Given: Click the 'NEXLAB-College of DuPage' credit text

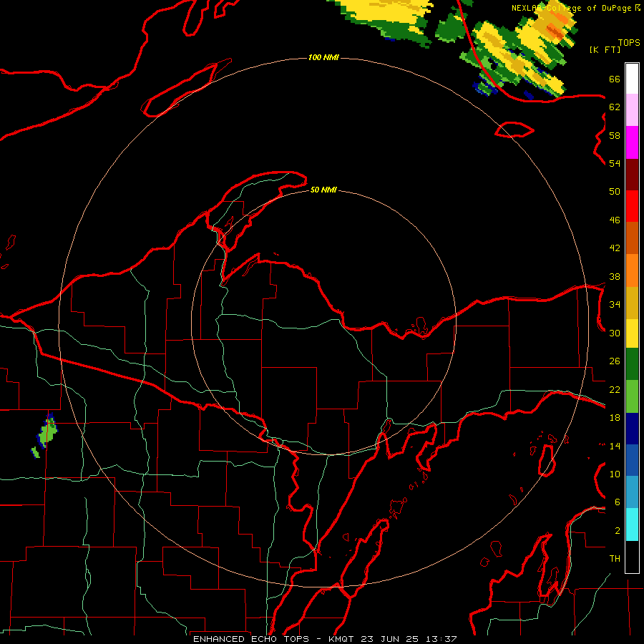Looking at the screenshot, I should (571, 8).
